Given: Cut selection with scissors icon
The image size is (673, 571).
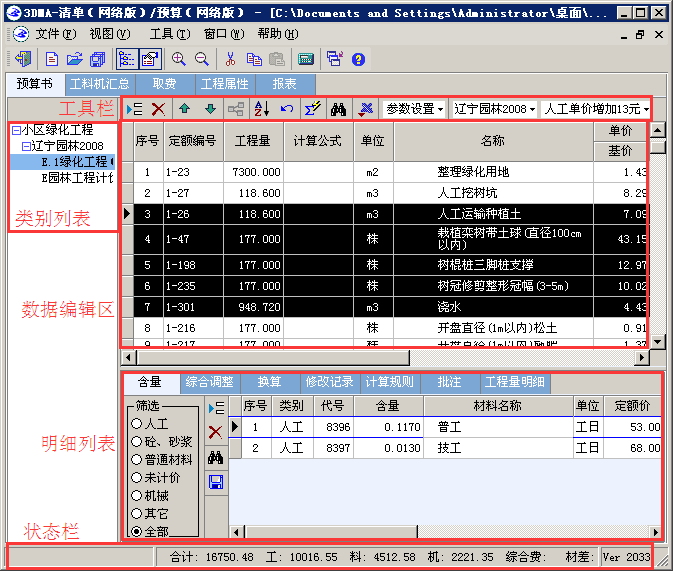Looking at the screenshot, I should pos(230,59).
